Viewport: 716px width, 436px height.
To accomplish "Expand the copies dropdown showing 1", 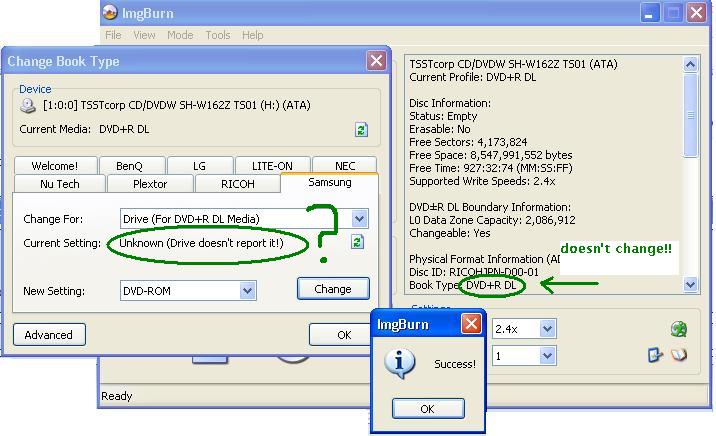I will [547, 356].
